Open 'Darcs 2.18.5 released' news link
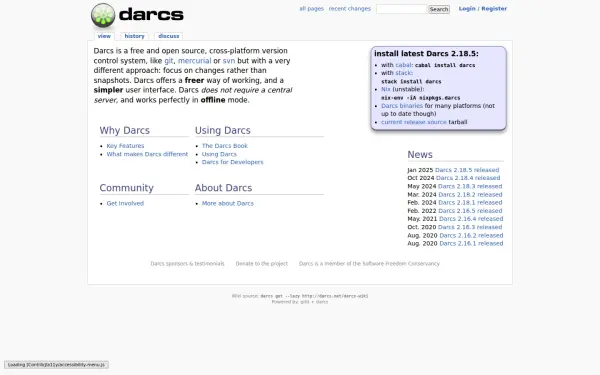The image size is (600, 375). (x=467, y=170)
